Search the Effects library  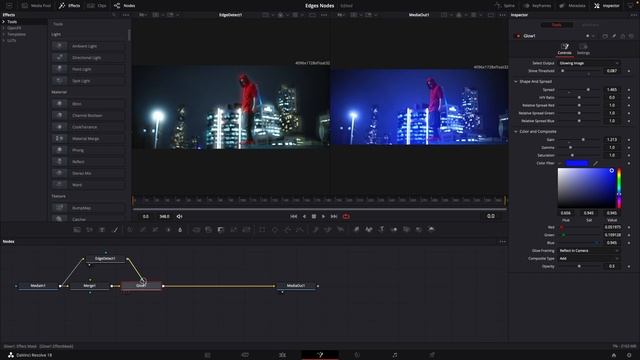click(x=114, y=15)
